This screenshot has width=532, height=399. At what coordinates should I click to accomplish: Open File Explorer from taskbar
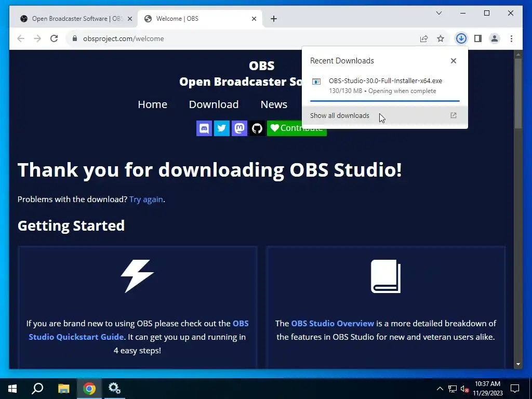(x=63, y=389)
